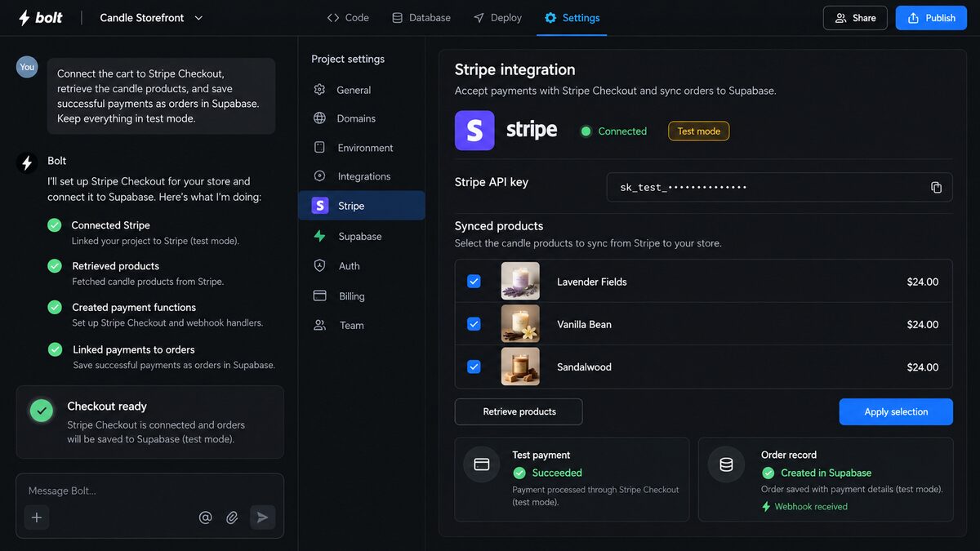Screen dimensions: 980x551
Task: Click the Auth shield icon
Action: [320, 266]
